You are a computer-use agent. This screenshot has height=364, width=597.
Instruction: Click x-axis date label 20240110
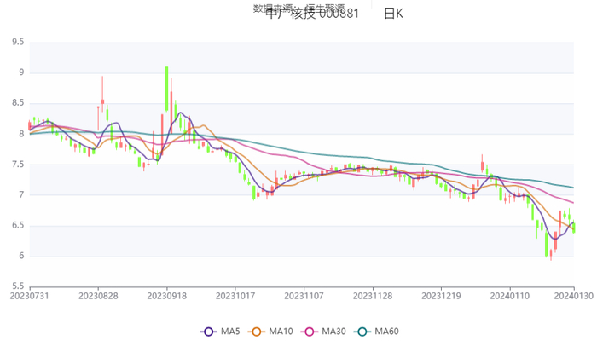coord(509,296)
